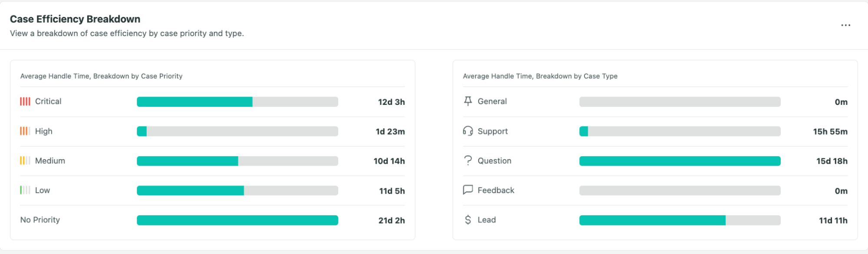Click the green Low priority indicator icon
The image size is (868, 254).
point(26,190)
